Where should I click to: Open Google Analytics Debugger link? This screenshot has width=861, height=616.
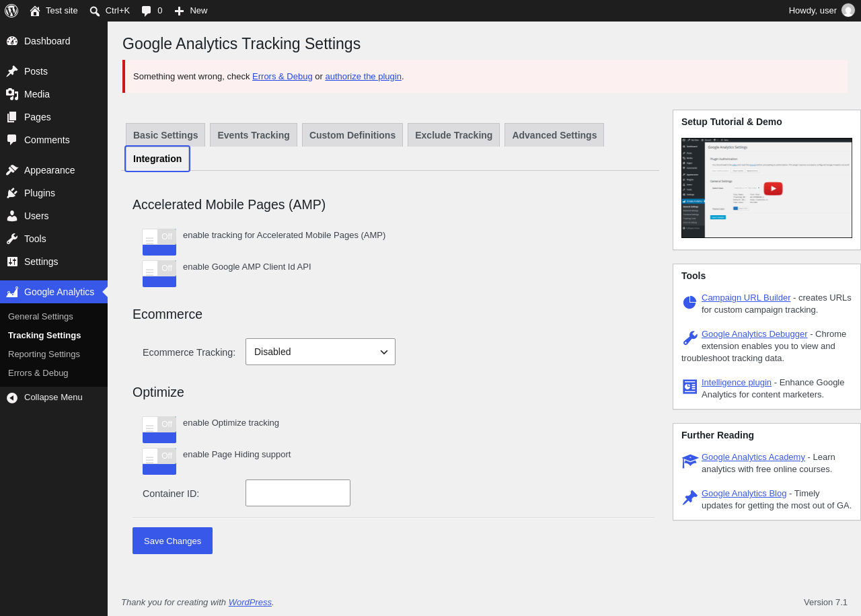755,334
